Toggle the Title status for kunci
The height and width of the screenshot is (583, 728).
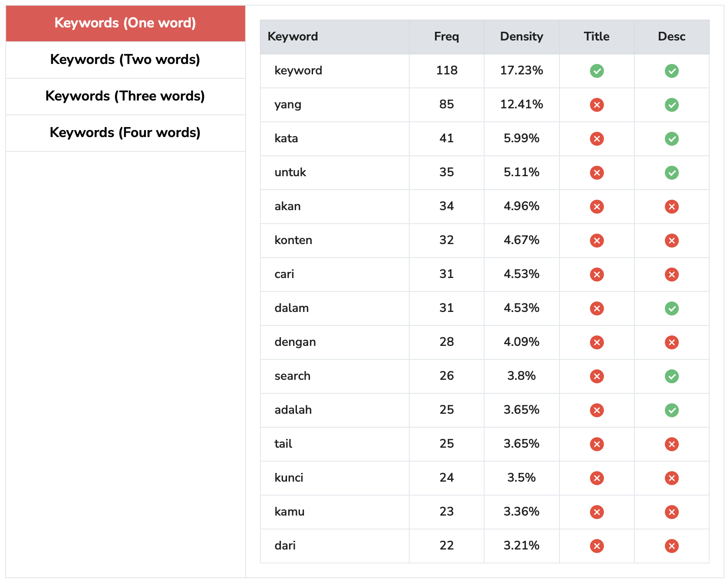pos(597,478)
